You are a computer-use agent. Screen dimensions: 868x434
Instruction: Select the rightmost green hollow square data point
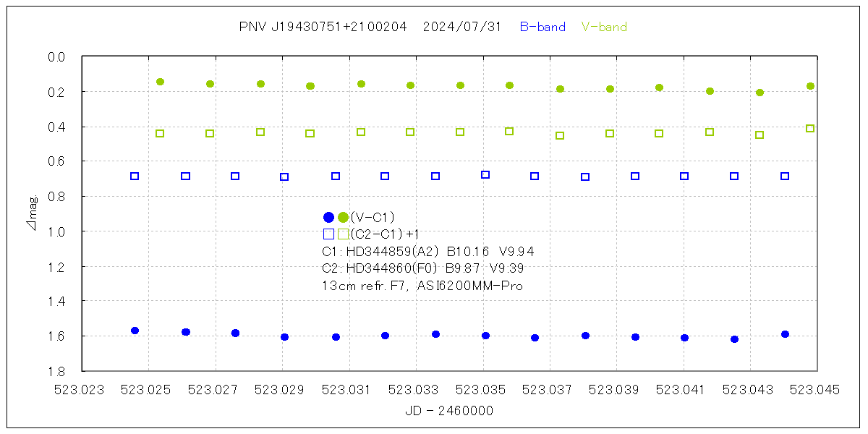click(x=810, y=129)
